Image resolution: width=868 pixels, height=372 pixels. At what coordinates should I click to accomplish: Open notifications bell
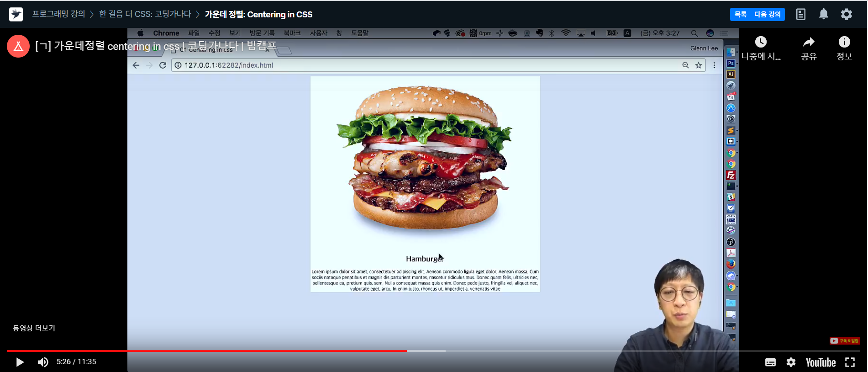tap(824, 14)
